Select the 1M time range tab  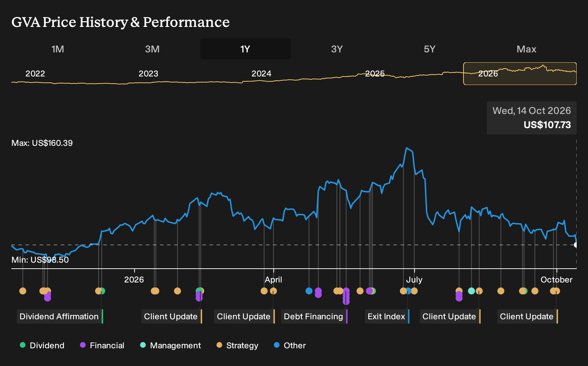(58, 49)
